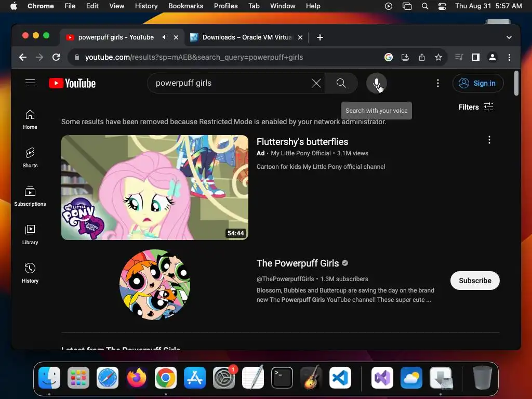This screenshot has width=532, height=399.
Task: Close the Downloads Oracle VM tab
Action: tap(300, 37)
